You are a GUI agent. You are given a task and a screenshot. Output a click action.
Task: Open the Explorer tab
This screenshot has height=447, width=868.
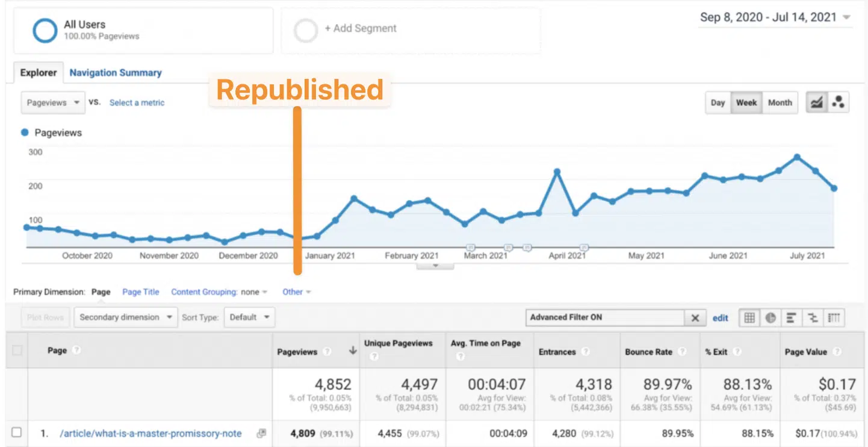coord(39,73)
